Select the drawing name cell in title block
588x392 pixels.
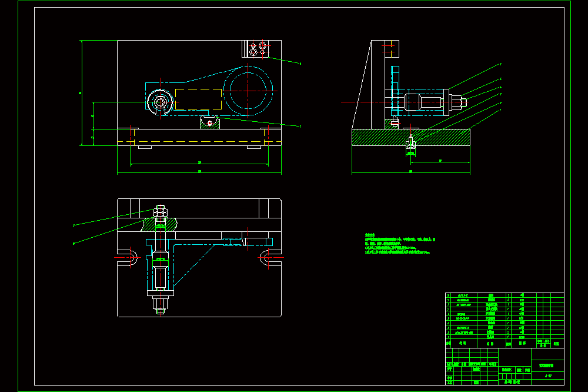click(547, 366)
